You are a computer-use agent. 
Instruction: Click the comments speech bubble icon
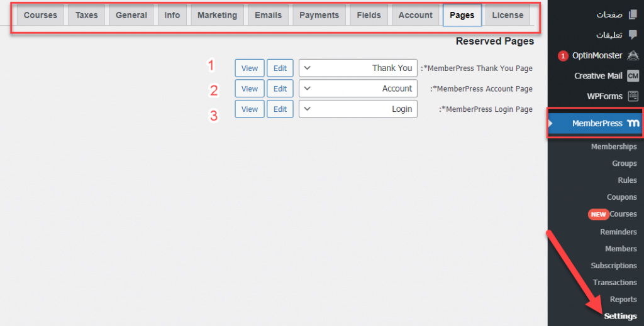[633, 35]
